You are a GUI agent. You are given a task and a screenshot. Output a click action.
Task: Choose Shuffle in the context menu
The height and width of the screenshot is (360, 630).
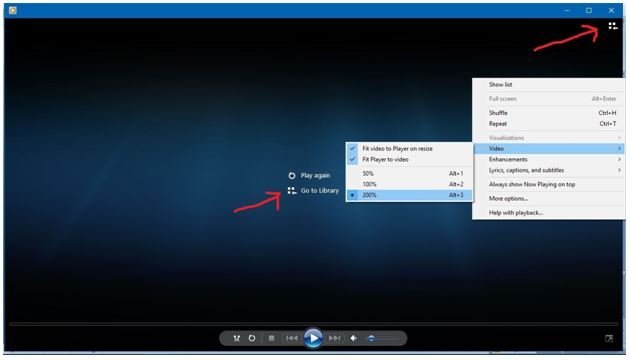549,113
